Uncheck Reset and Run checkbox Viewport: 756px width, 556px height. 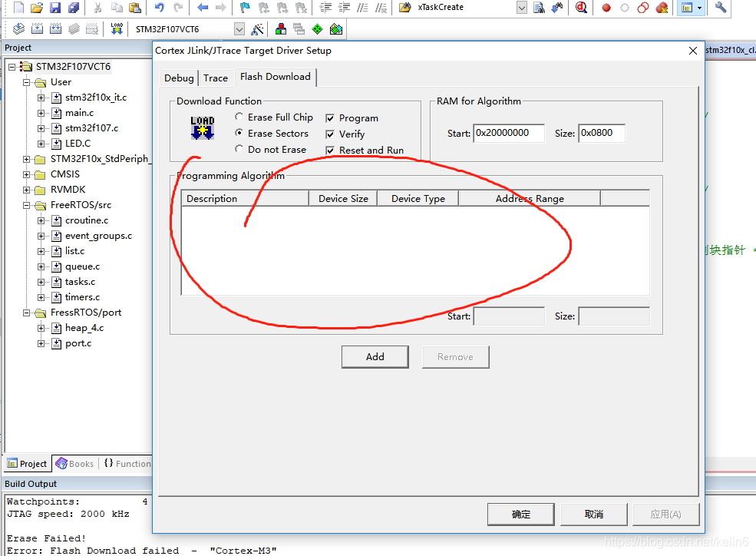point(330,151)
